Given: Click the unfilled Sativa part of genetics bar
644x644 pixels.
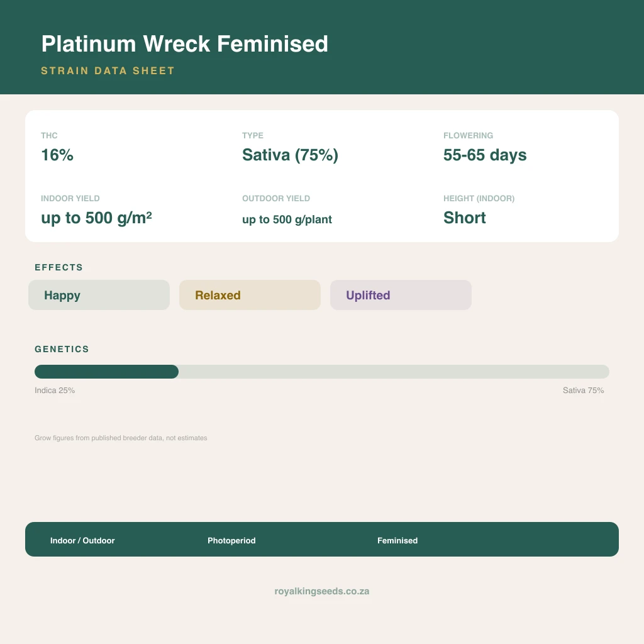Looking at the screenshot, I should (x=394, y=372).
